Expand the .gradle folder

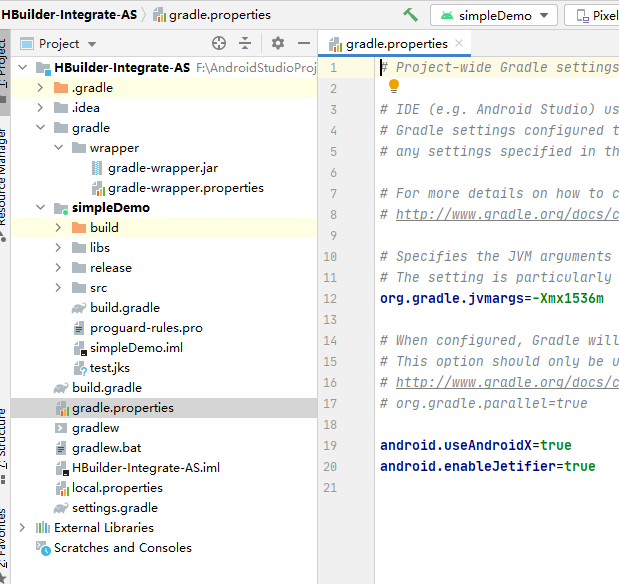click(40, 88)
